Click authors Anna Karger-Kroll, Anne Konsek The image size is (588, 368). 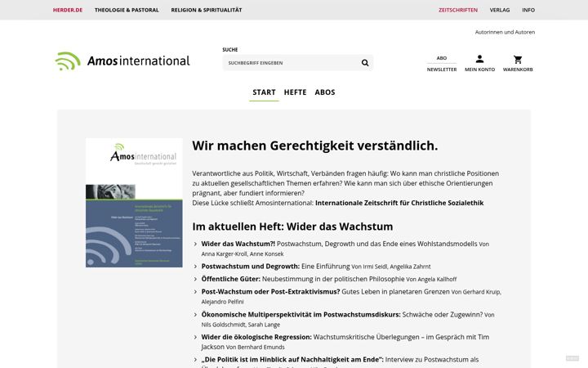tap(243, 254)
